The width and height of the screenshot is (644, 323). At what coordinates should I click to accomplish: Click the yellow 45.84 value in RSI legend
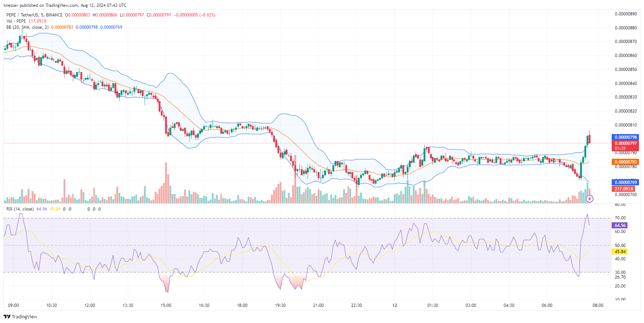55,209
